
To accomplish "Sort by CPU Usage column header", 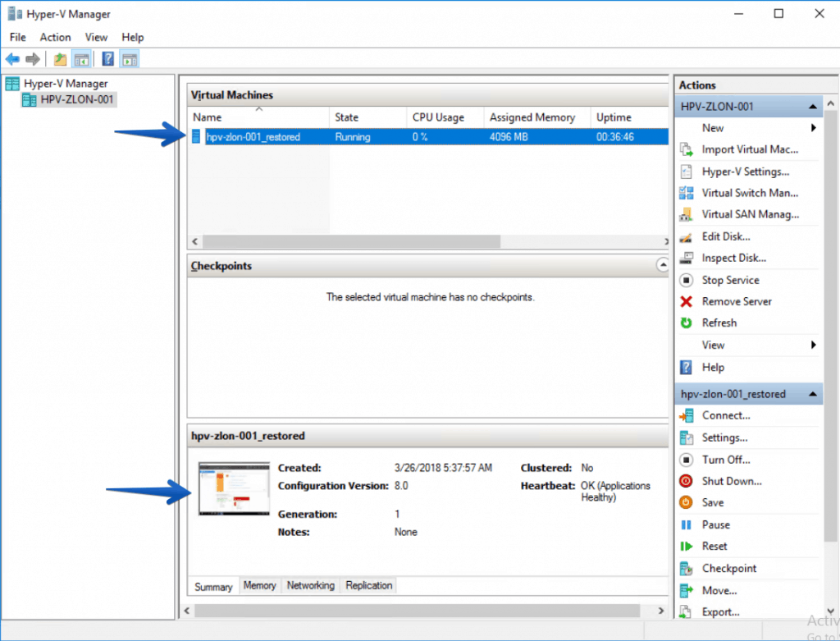I will pyautogui.click(x=445, y=117).
